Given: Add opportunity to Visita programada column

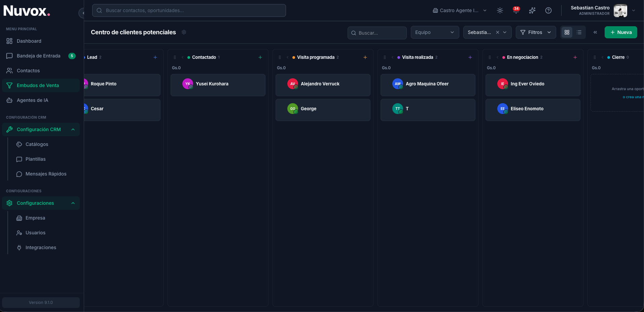Looking at the screenshot, I should (365, 57).
